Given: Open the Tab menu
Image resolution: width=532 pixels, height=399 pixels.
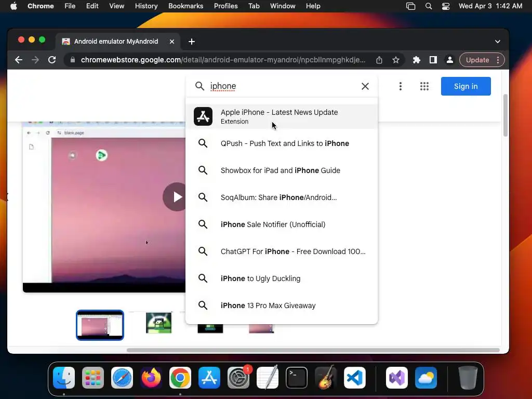Looking at the screenshot, I should 254,6.
